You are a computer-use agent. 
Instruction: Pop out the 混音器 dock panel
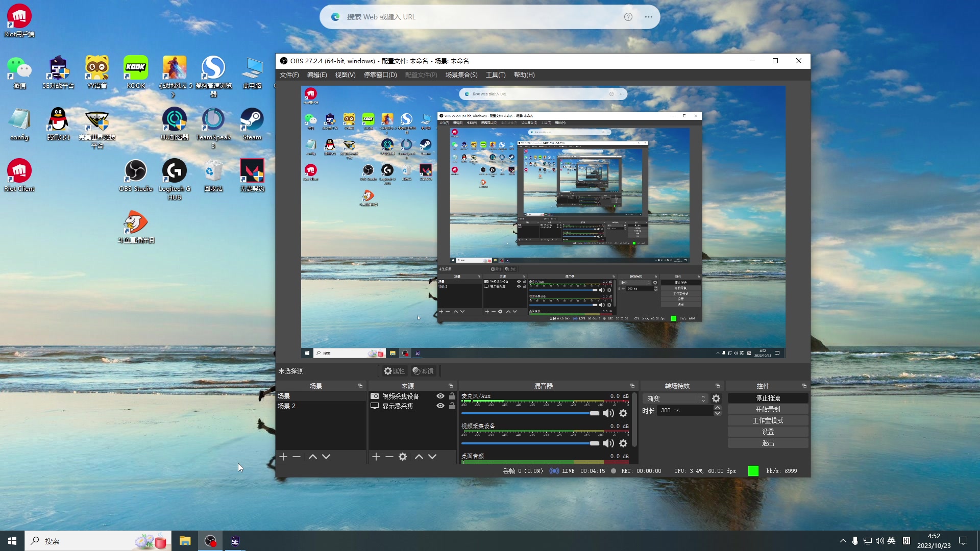click(x=632, y=386)
